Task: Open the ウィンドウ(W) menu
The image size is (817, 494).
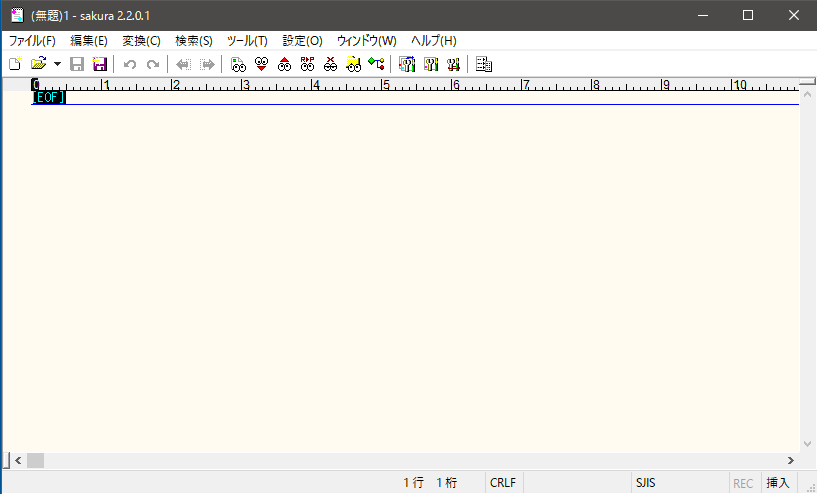Action: [367, 41]
